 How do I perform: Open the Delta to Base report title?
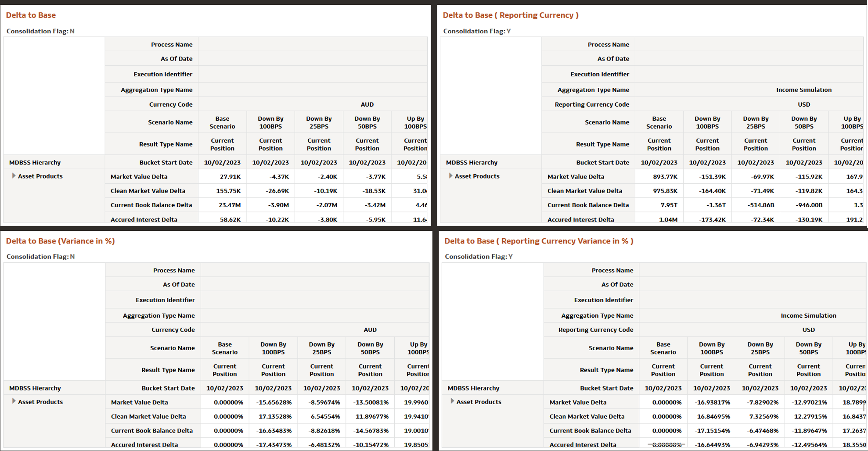pos(31,15)
